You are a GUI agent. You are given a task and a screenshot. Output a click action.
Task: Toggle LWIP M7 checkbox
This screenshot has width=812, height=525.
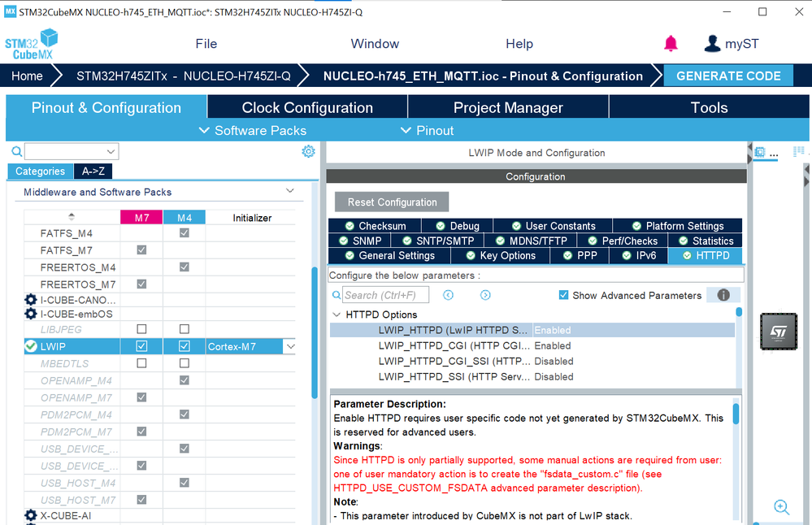pyautogui.click(x=141, y=346)
